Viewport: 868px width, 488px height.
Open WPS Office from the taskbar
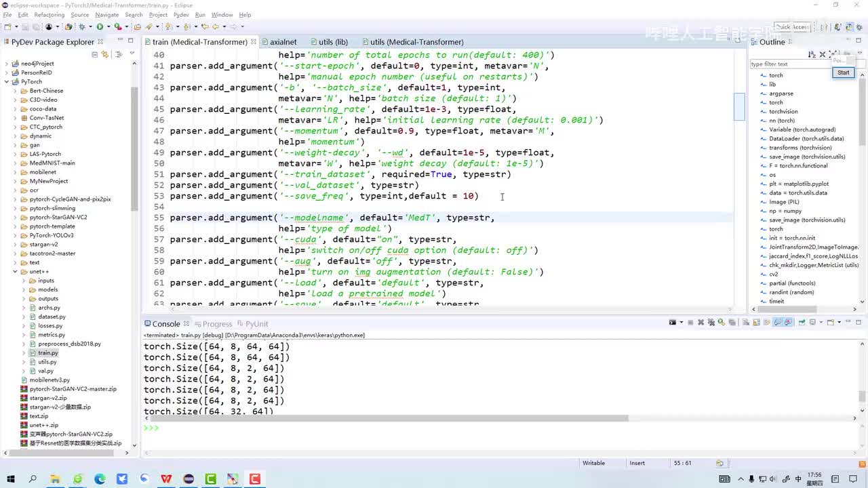166,479
